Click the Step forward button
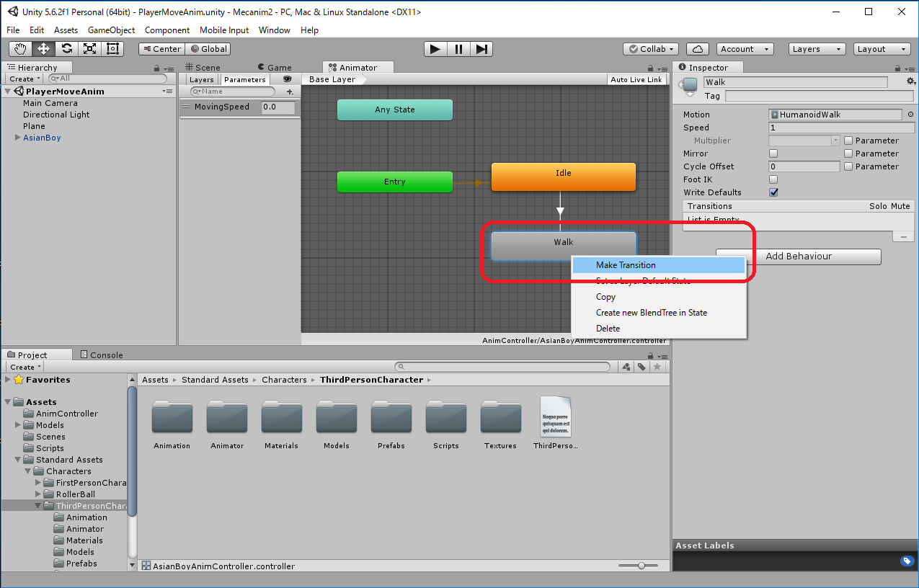 tap(482, 49)
